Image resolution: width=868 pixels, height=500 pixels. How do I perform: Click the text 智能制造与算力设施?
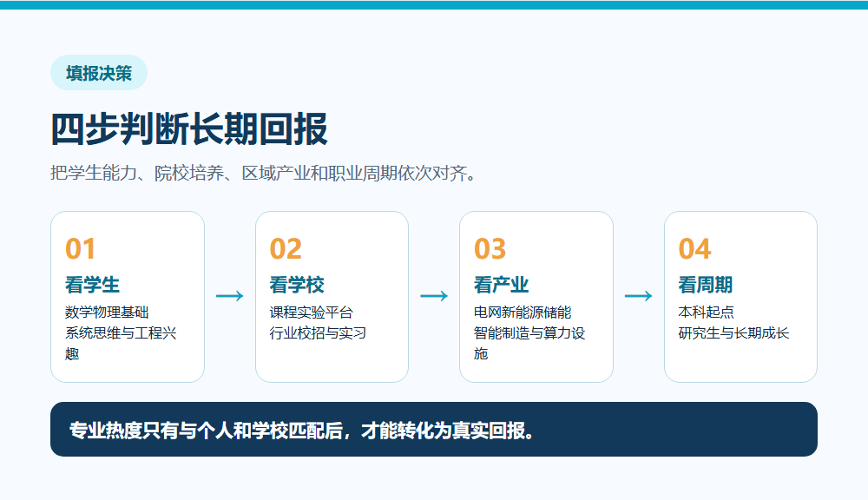point(529,343)
